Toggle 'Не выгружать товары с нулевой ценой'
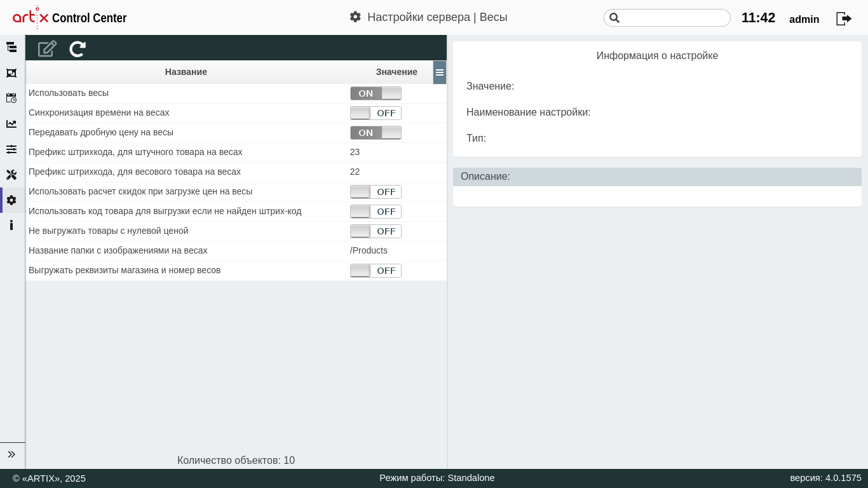Viewport: 868px width, 488px height. [376, 231]
